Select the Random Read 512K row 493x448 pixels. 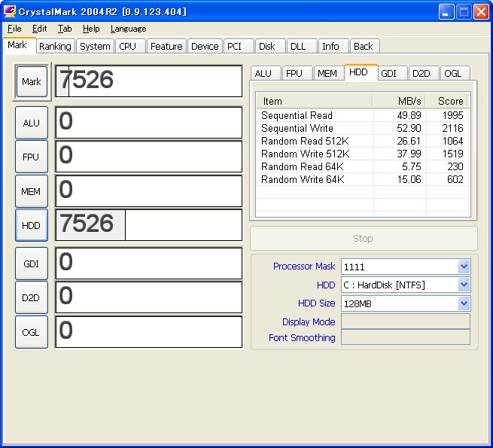point(363,141)
